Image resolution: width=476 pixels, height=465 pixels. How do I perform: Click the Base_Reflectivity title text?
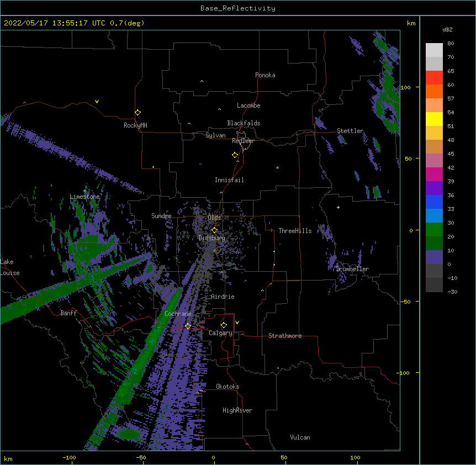[x=238, y=8]
